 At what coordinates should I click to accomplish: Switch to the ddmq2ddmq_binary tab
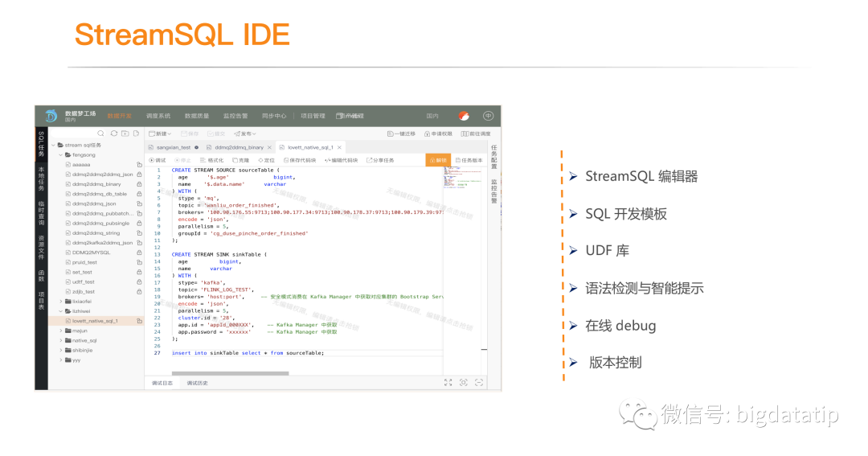239,147
